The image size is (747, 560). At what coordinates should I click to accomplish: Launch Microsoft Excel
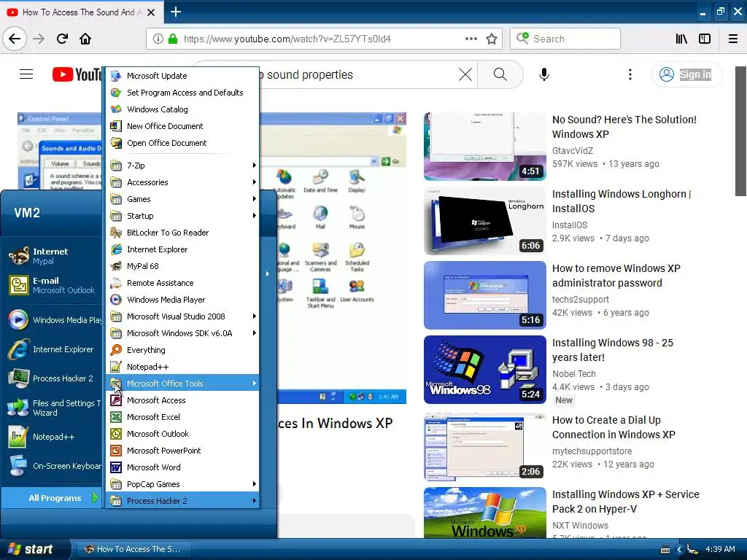[182, 416]
